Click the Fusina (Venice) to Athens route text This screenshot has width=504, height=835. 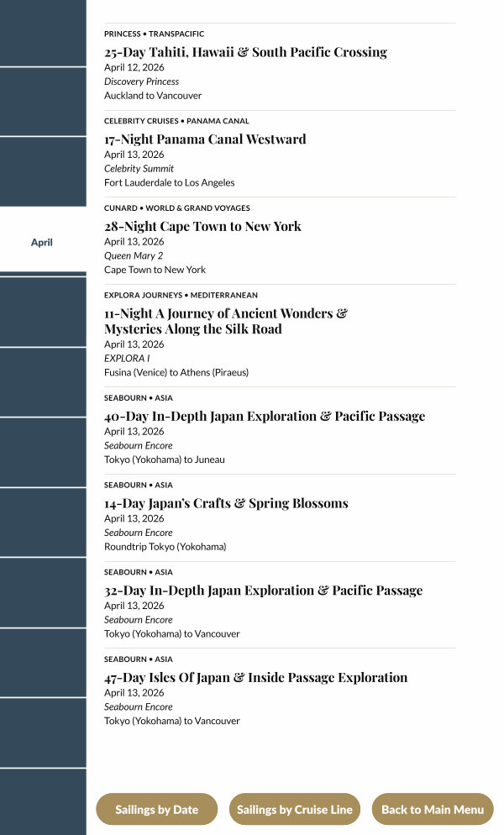pos(176,372)
